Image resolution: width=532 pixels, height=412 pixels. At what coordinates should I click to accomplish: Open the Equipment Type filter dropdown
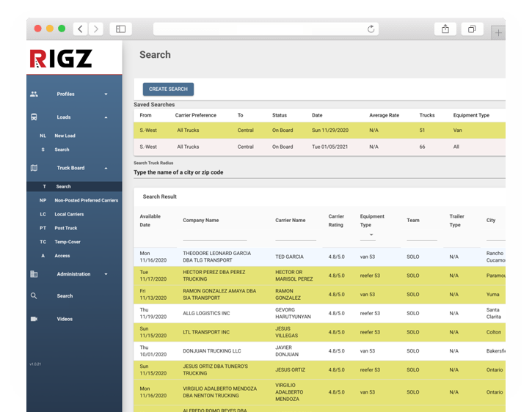click(368, 235)
